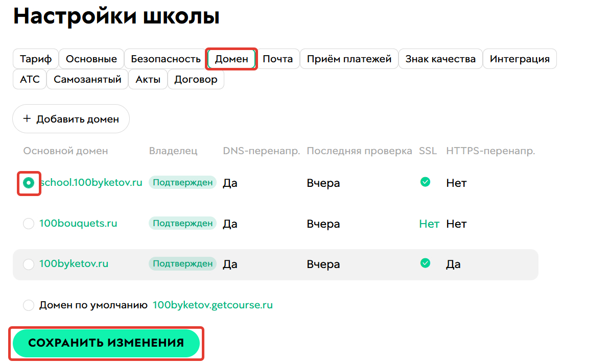Choose 100byketov.ru as main domain radio
The height and width of the screenshot is (364, 609).
click(29, 264)
